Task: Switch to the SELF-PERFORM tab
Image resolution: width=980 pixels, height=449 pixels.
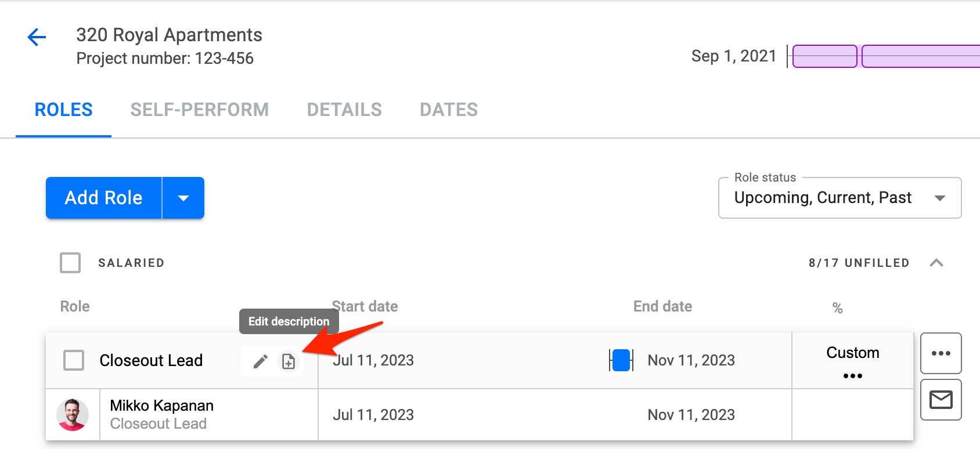Action: pyautogui.click(x=200, y=110)
